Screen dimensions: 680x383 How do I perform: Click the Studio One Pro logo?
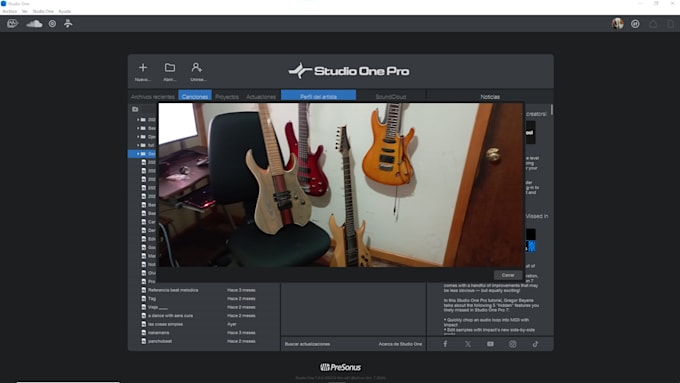(x=349, y=71)
